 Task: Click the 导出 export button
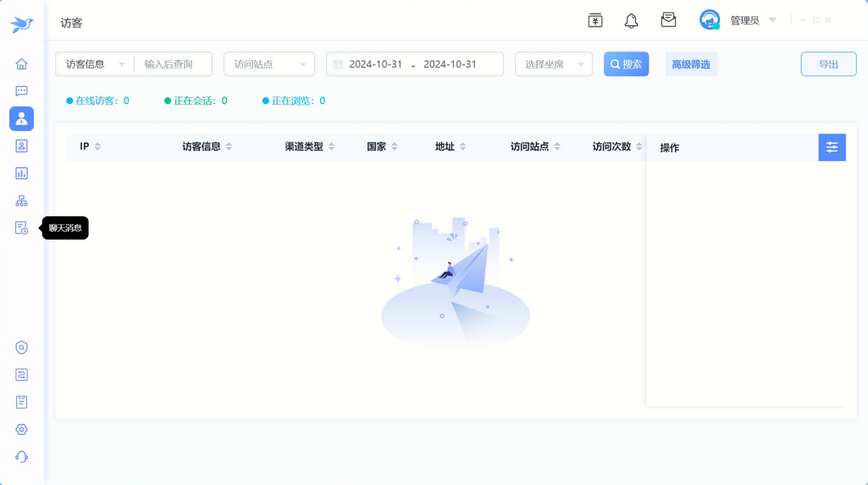coord(829,64)
